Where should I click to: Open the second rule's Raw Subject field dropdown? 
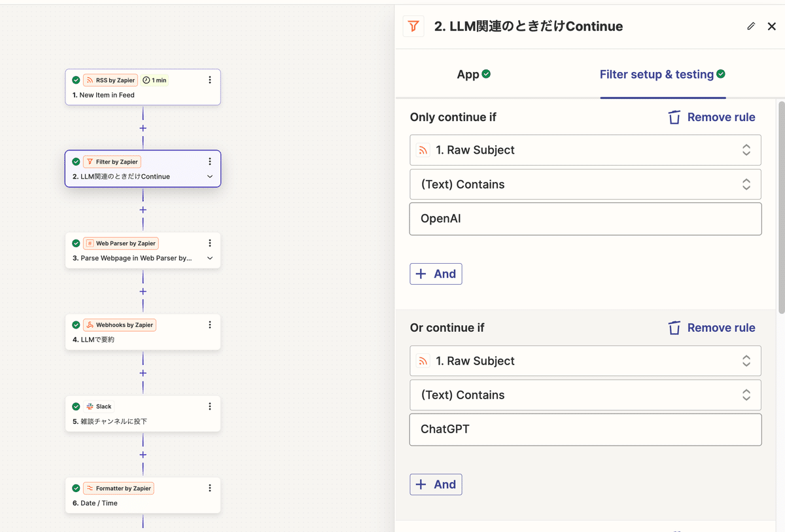pyautogui.click(x=585, y=361)
